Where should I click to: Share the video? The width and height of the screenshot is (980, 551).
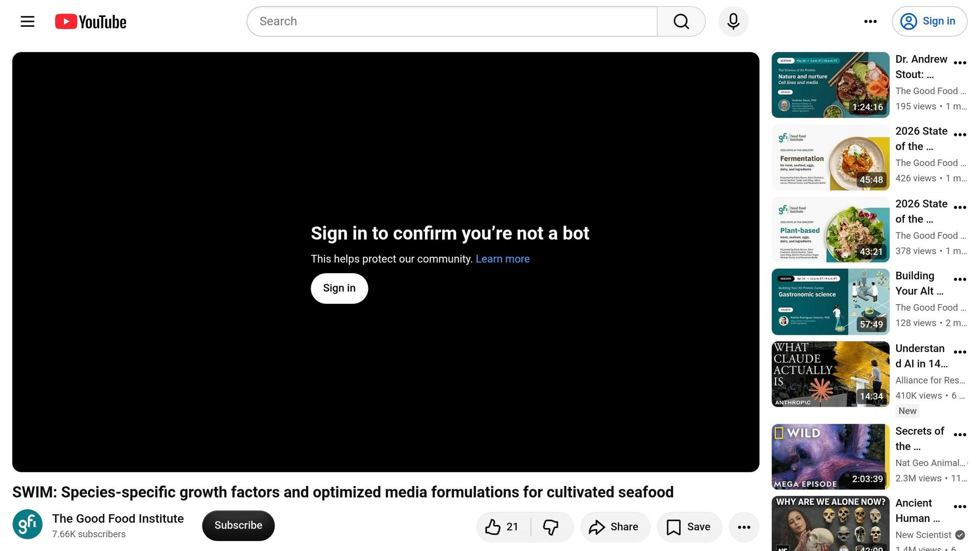pos(615,527)
